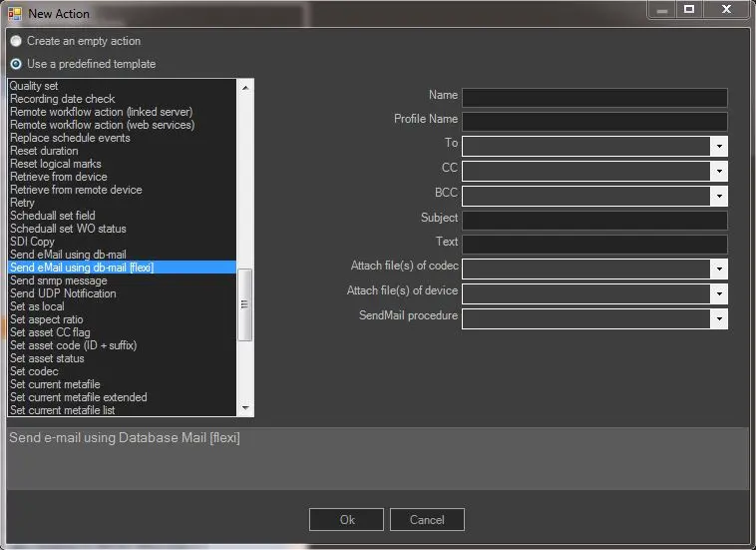Open the To dropdown

coord(718,146)
